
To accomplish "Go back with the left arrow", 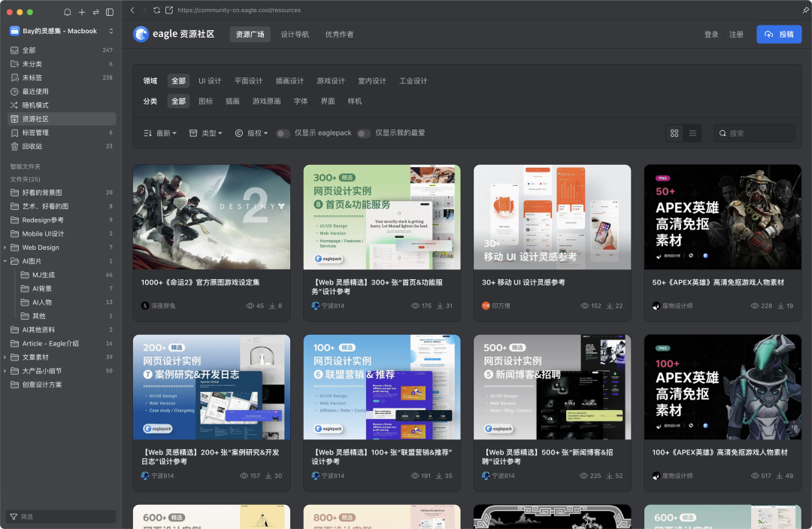I will coord(132,10).
